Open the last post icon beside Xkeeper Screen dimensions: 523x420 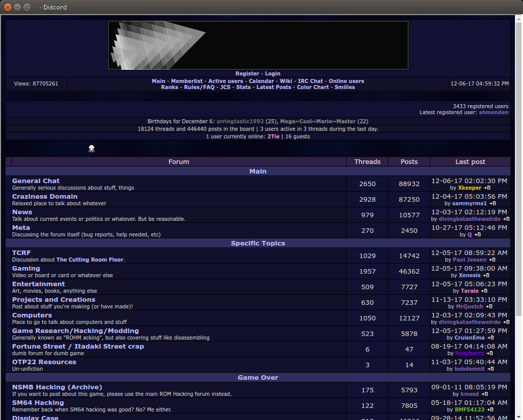(x=487, y=188)
